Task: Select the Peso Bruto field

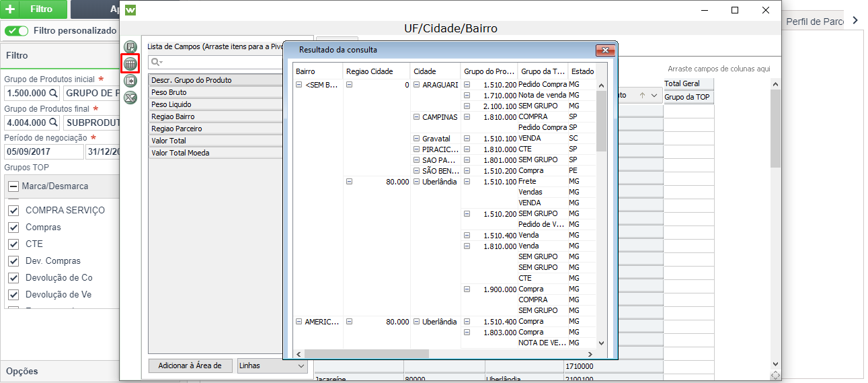Action: [215, 92]
